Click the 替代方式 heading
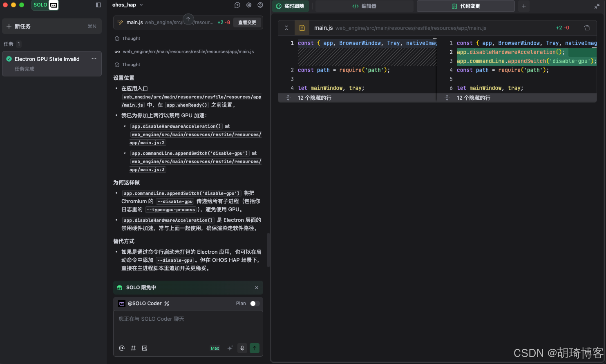 pos(124,241)
